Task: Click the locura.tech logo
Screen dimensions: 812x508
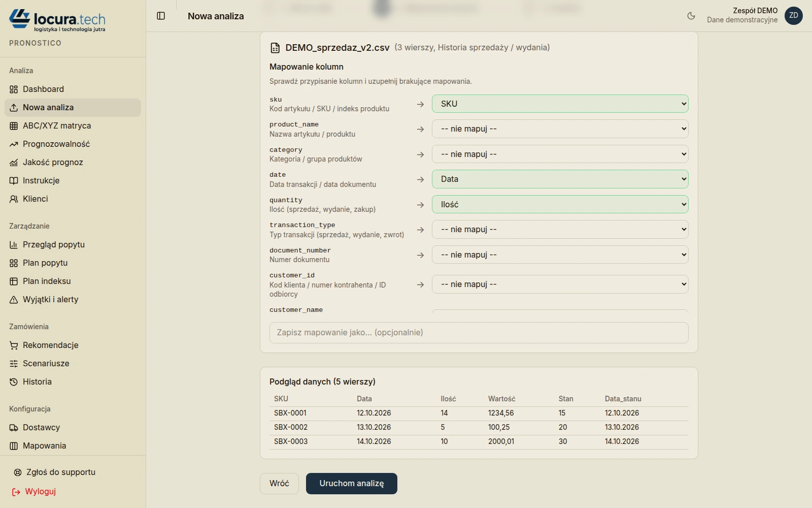Action: click(57, 20)
